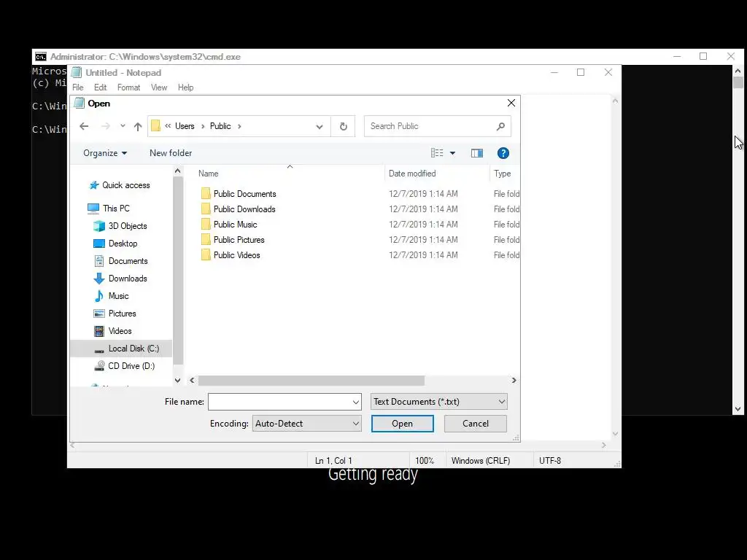Click the search magnifier icon
747x560 pixels.
point(500,126)
